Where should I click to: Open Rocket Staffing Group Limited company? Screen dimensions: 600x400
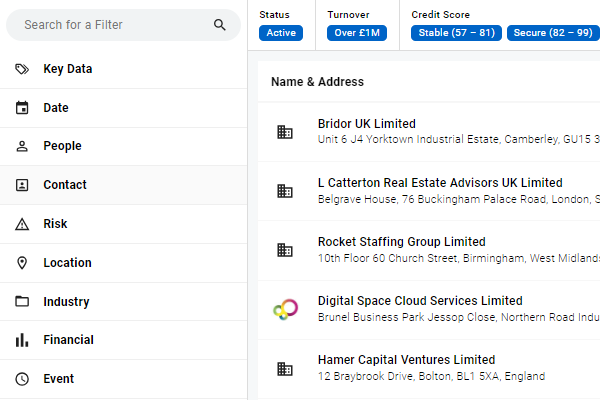(402, 242)
